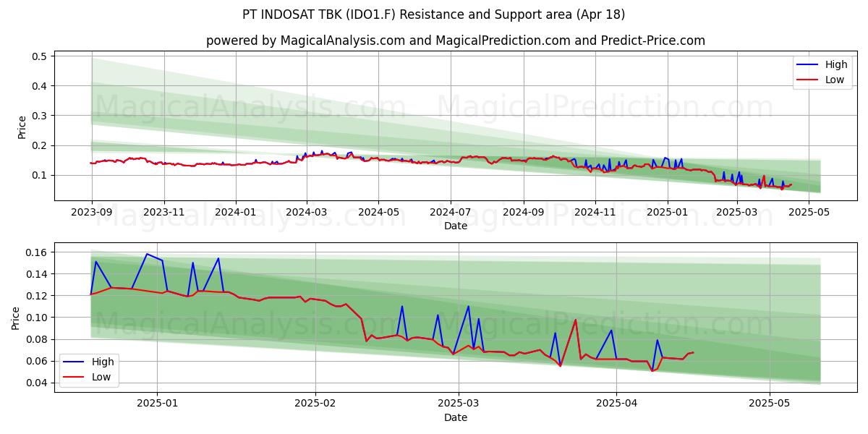Screen dimensions: 868x434
Task: Click the '2025-04' tick label on bottom chart
Action: (616, 404)
